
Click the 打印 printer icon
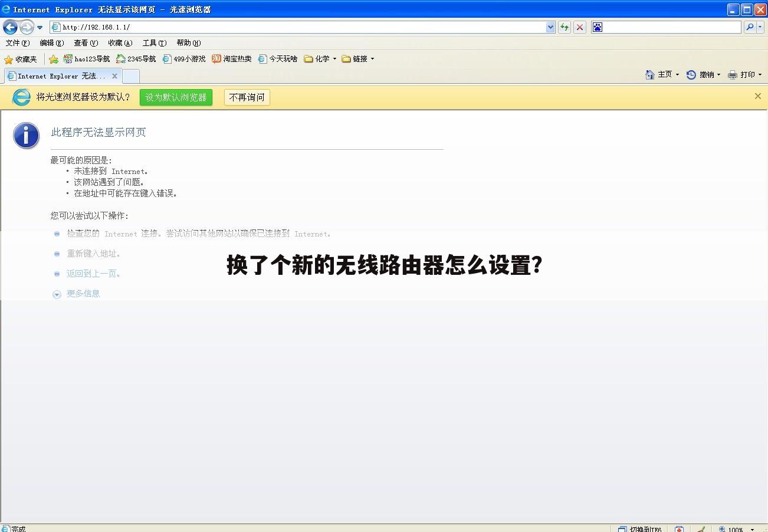pos(733,74)
